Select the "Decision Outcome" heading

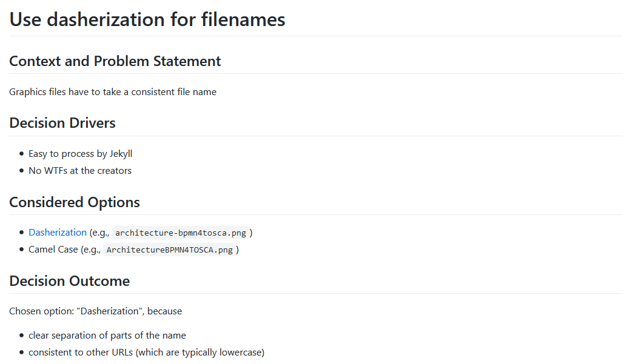(x=70, y=281)
